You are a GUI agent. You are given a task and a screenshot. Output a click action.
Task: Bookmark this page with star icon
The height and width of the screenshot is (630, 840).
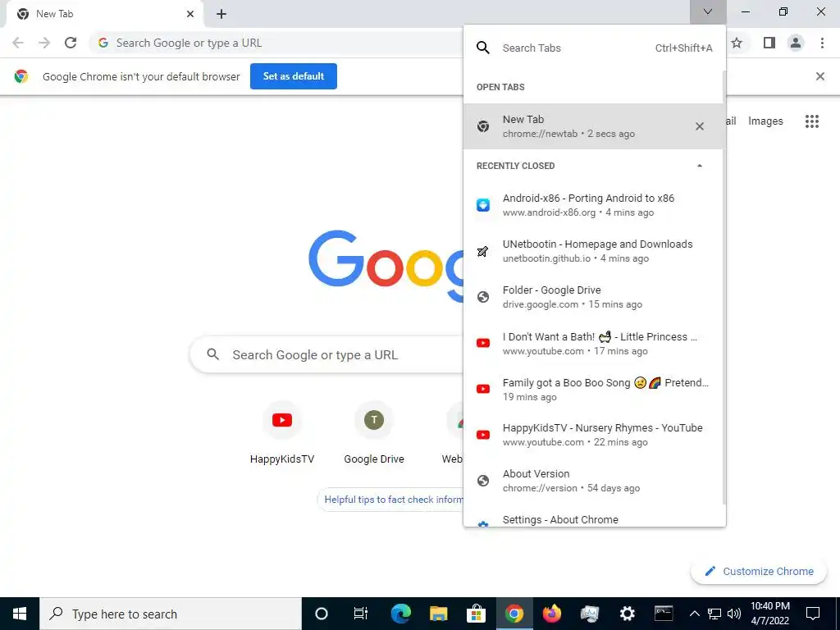pos(737,43)
